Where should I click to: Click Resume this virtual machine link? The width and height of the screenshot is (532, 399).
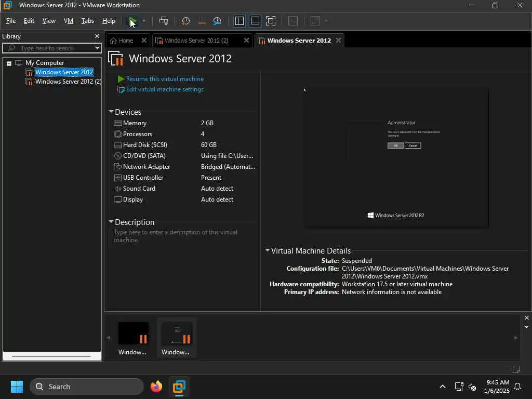(x=165, y=79)
